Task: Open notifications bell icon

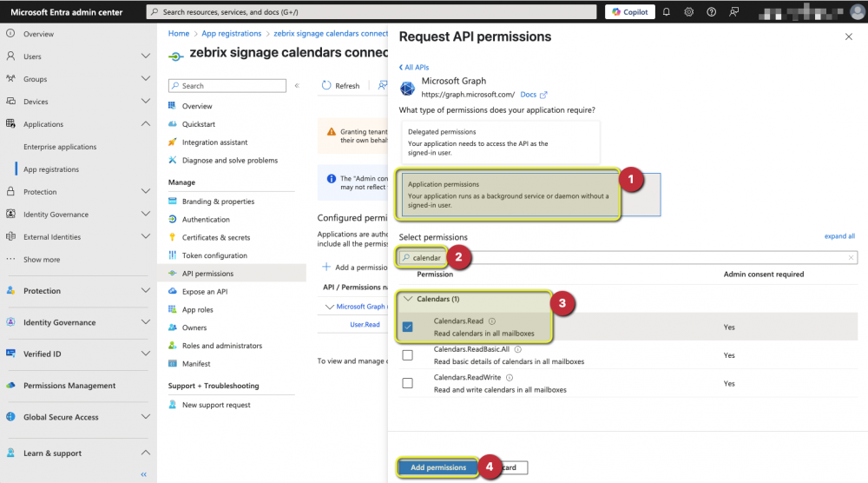Action: 666,11
